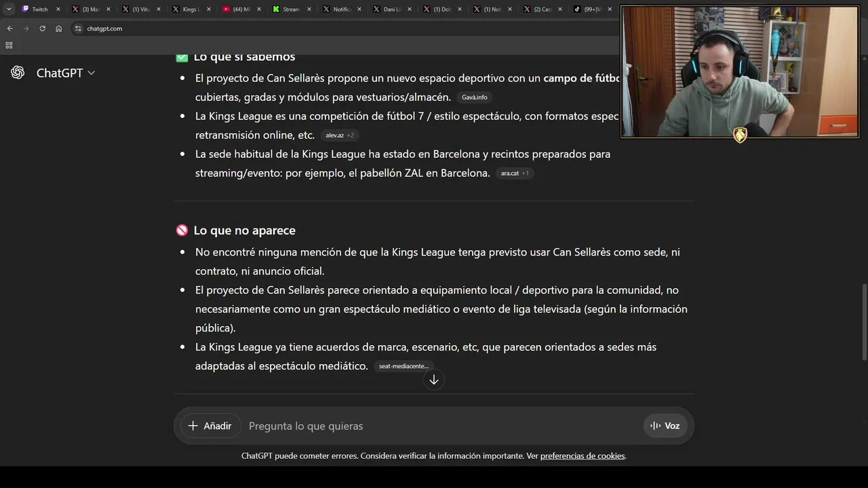868x488 pixels.
Task: Close the Twitch tab
Action: 58,9
